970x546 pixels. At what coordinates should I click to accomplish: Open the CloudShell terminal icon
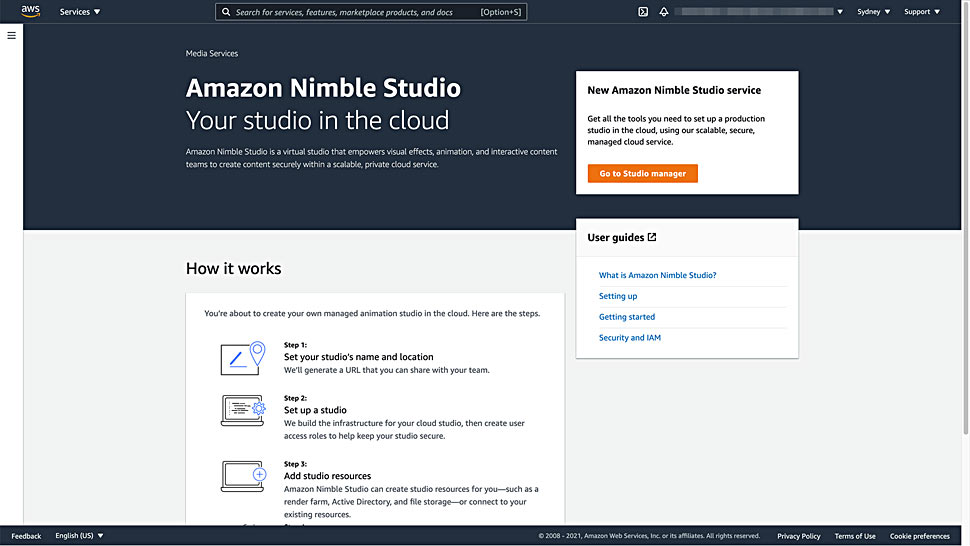tap(643, 12)
